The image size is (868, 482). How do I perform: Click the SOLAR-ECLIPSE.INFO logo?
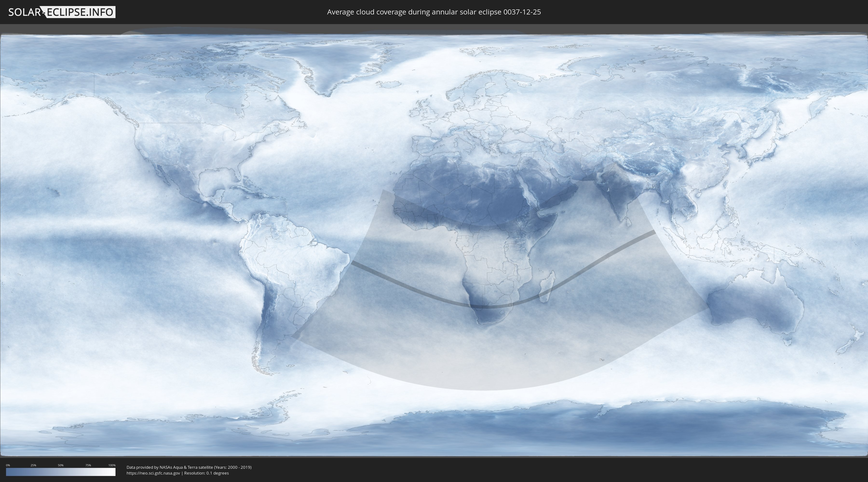tap(61, 12)
